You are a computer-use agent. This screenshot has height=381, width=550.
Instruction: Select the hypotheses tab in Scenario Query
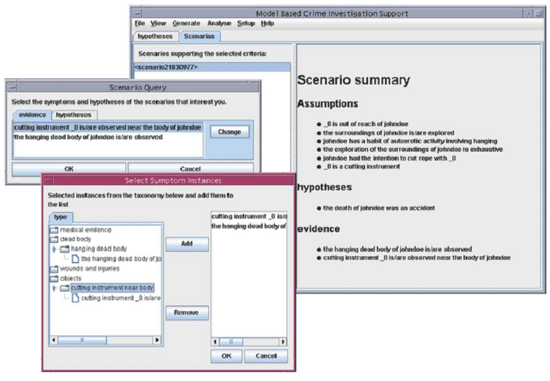tap(74, 115)
